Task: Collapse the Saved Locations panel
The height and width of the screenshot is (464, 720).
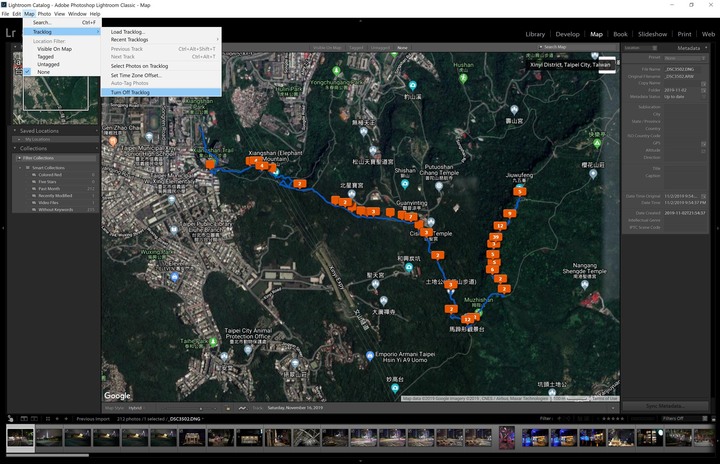Action: click(x=15, y=131)
